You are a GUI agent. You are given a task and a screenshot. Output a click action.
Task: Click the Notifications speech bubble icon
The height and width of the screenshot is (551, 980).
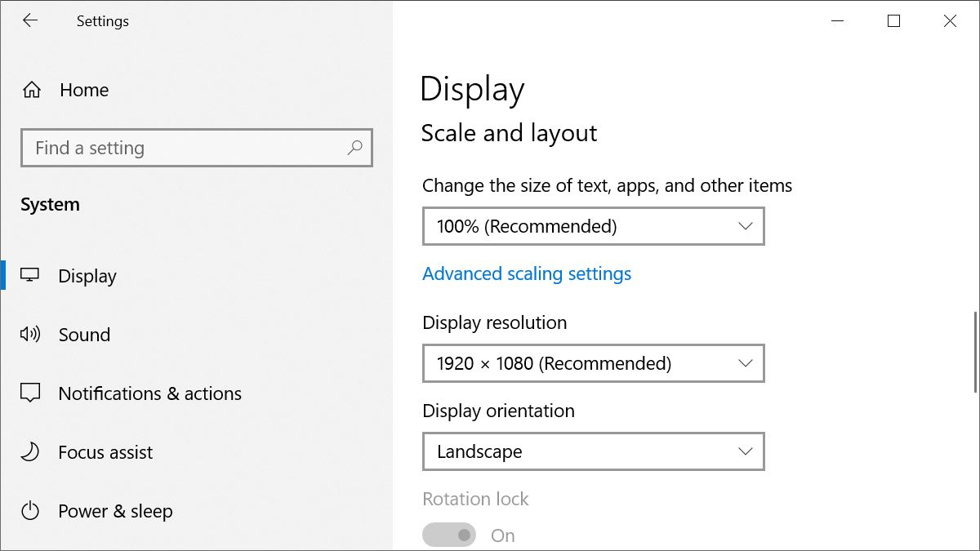click(x=30, y=393)
